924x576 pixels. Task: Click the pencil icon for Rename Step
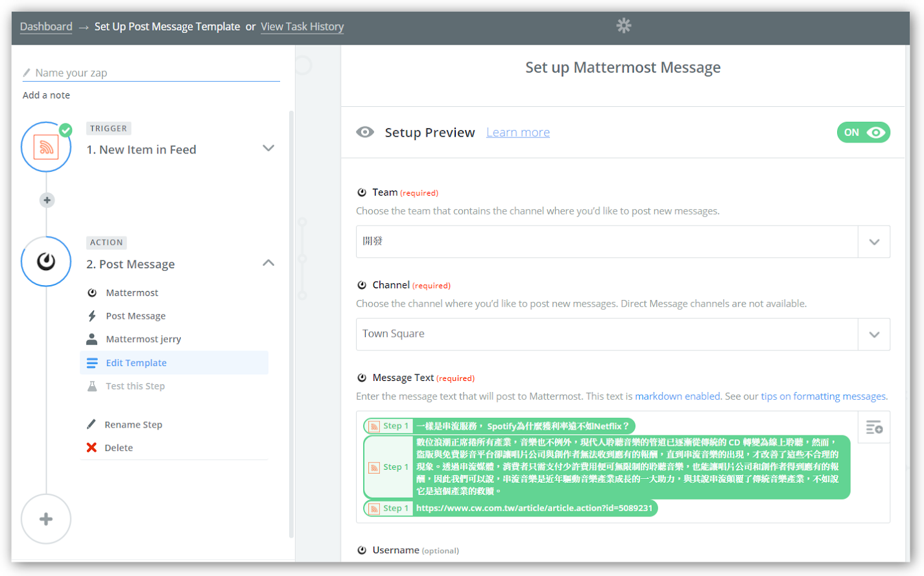pyautogui.click(x=91, y=424)
